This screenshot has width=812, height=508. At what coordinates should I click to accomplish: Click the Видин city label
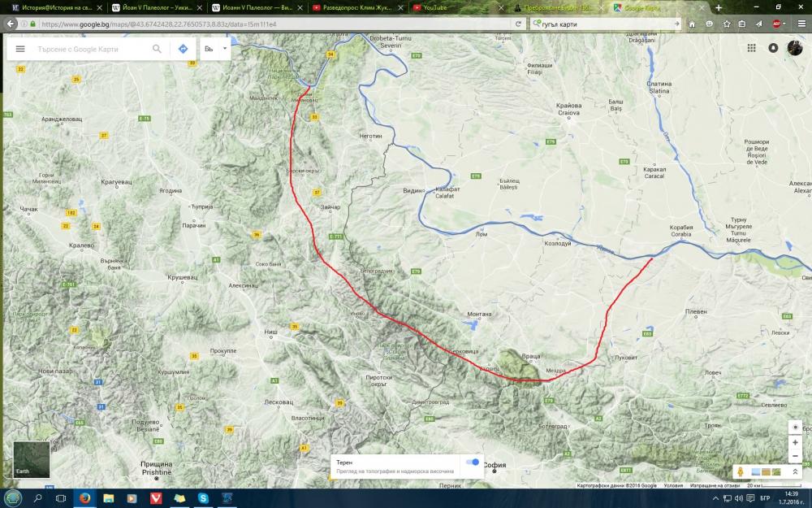point(412,190)
